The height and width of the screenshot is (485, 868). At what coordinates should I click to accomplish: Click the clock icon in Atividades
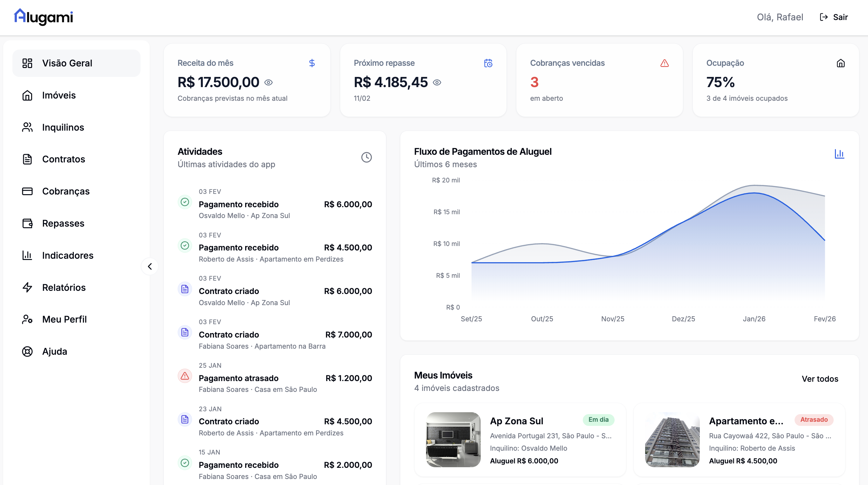tap(366, 157)
